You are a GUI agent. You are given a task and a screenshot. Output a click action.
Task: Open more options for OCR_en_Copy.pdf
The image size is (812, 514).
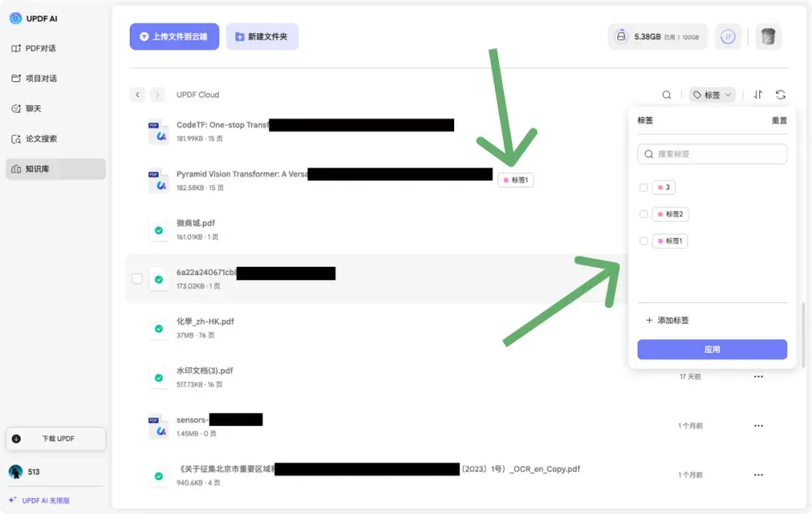[x=758, y=475]
